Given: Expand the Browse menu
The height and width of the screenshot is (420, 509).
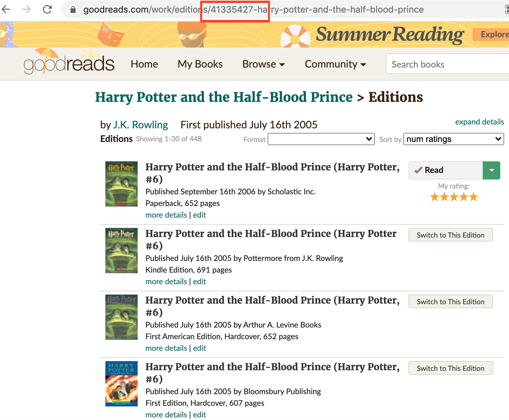Looking at the screenshot, I should point(263,64).
